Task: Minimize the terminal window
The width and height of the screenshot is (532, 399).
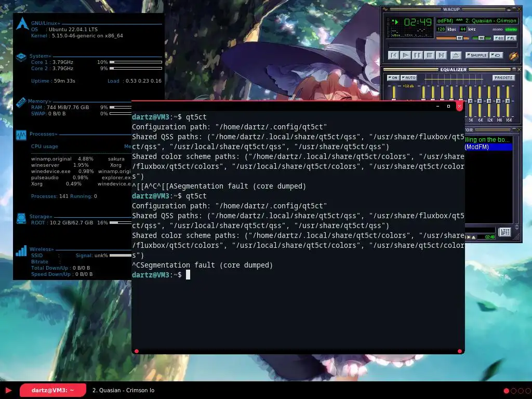Action: [437, 106]
